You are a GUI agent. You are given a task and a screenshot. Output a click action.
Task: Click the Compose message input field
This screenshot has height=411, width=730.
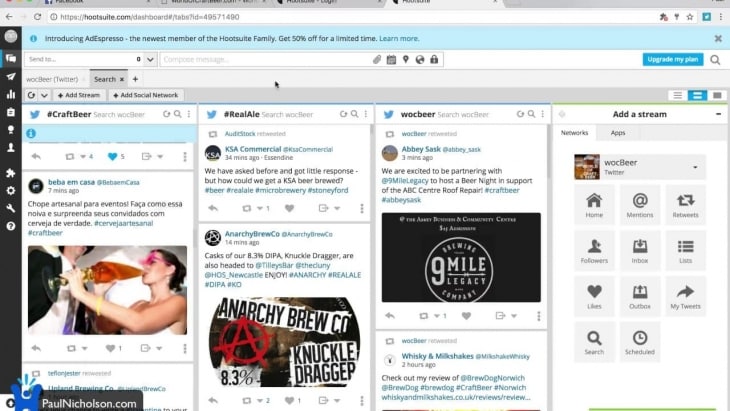pyautogui.click(x=263, y=60)
